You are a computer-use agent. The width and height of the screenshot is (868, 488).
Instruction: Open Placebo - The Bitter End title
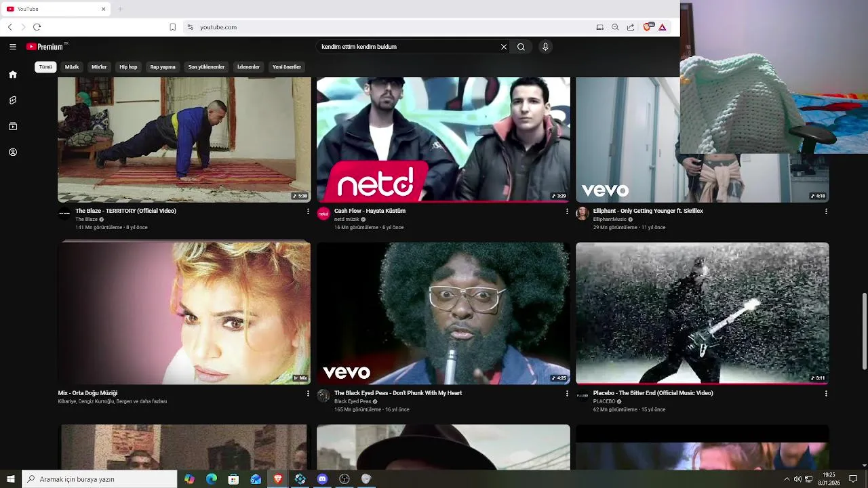tap(653, 393)
